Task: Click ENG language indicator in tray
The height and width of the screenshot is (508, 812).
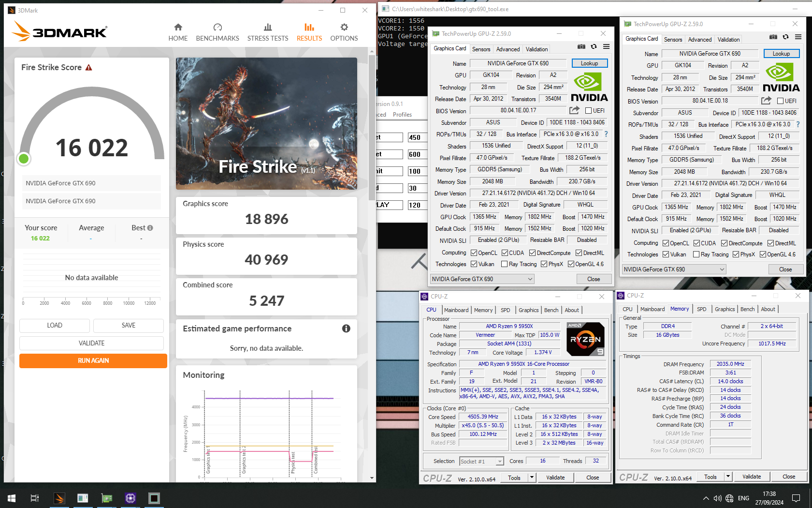Action: (744, 498)
